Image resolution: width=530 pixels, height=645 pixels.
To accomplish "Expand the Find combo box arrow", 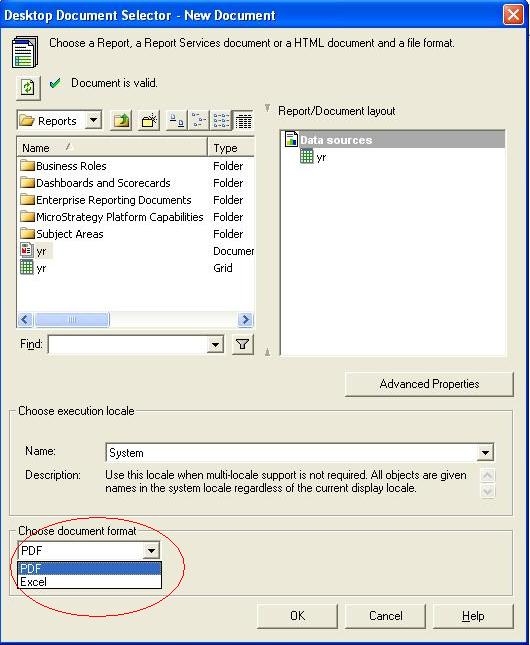I will tap(215, 344).
